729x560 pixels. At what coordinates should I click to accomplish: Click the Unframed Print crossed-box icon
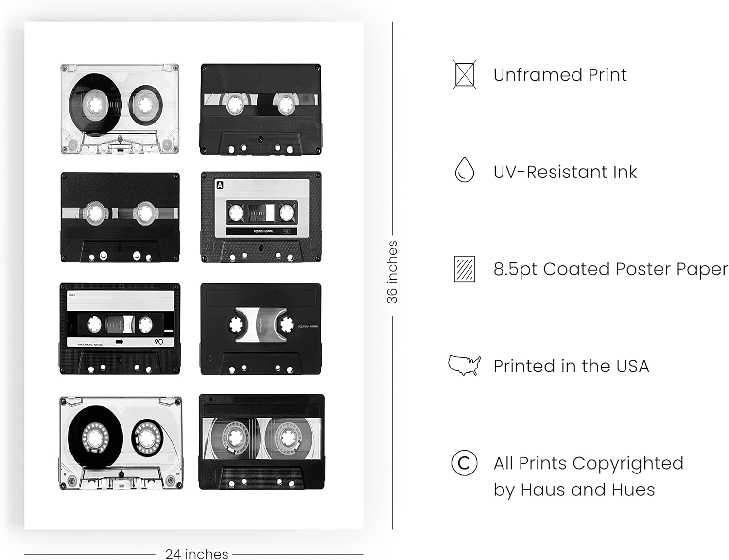(464, 74)
